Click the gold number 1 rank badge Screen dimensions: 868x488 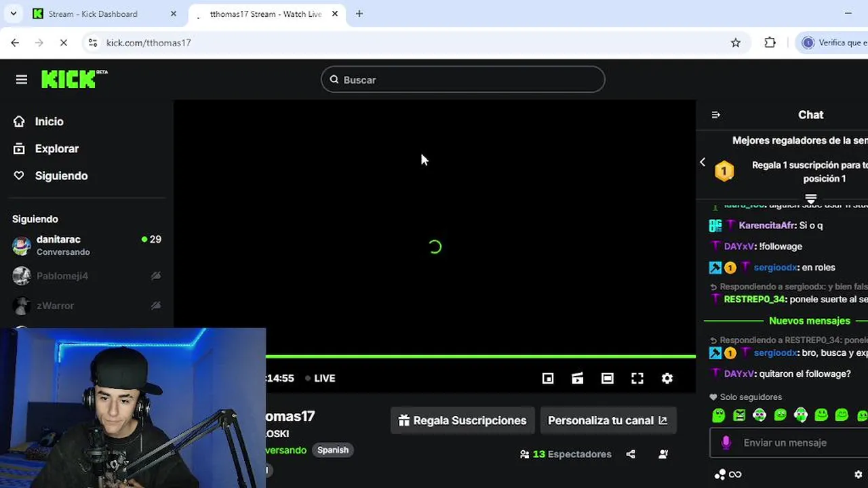(724, 171)
